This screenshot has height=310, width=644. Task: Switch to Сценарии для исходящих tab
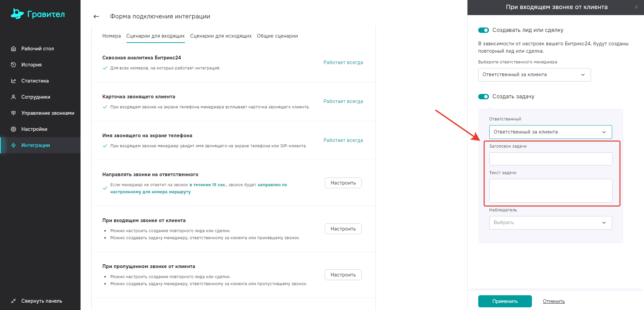tap(221, 36)
